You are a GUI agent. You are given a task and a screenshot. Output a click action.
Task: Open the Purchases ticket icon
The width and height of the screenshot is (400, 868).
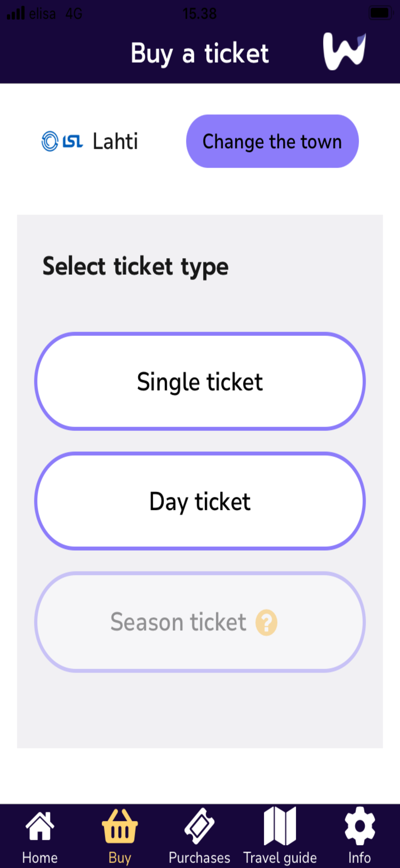[x=199, y=826]
